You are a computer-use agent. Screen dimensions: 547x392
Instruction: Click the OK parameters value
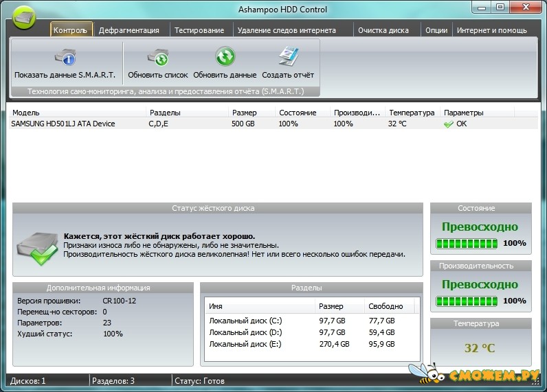tap(462, 124)
